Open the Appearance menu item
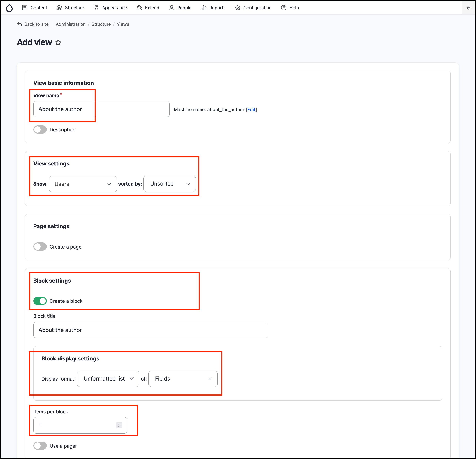476x459 pixels. point(110,8)
